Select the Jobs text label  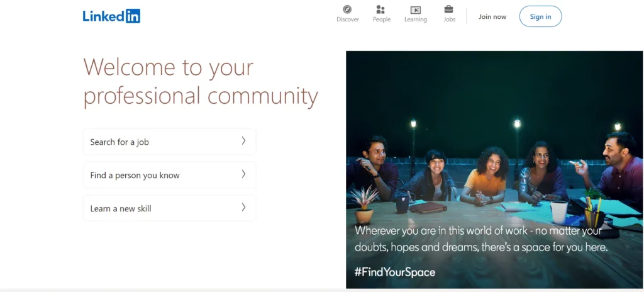pos(449,20)
